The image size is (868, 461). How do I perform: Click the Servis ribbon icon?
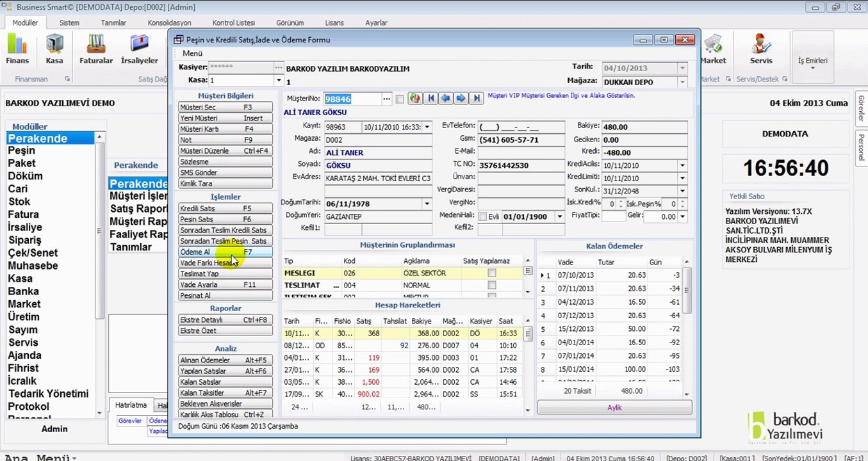pos(761,48)
